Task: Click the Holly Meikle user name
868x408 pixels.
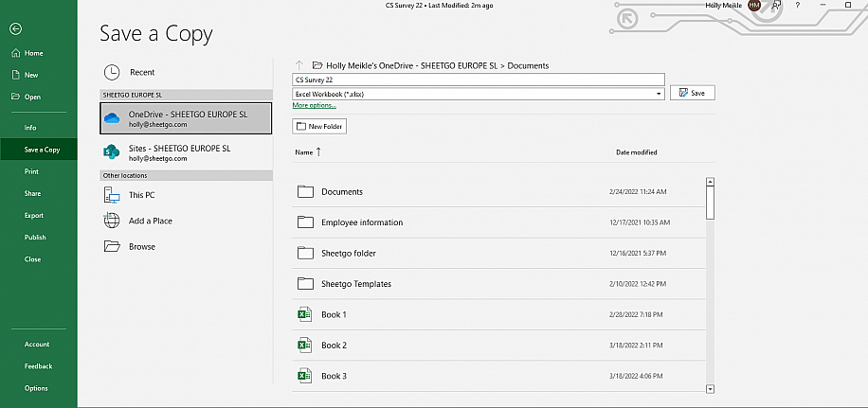Action: click(x=724, y=5)
